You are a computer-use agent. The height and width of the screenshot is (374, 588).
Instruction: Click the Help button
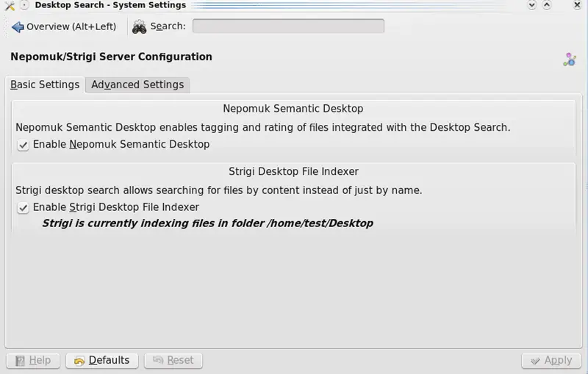(x=33, y=361)
